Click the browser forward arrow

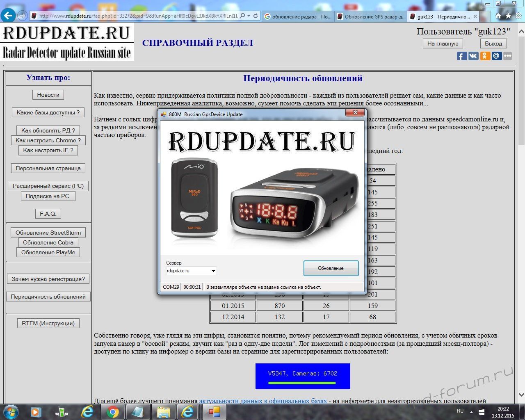point(23,16)
